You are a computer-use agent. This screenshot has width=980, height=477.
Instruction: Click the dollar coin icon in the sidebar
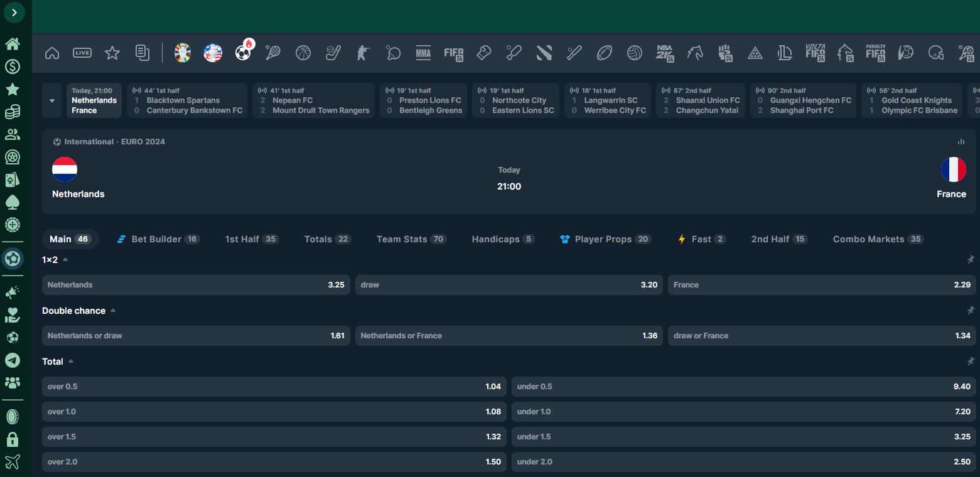[12, 67]
